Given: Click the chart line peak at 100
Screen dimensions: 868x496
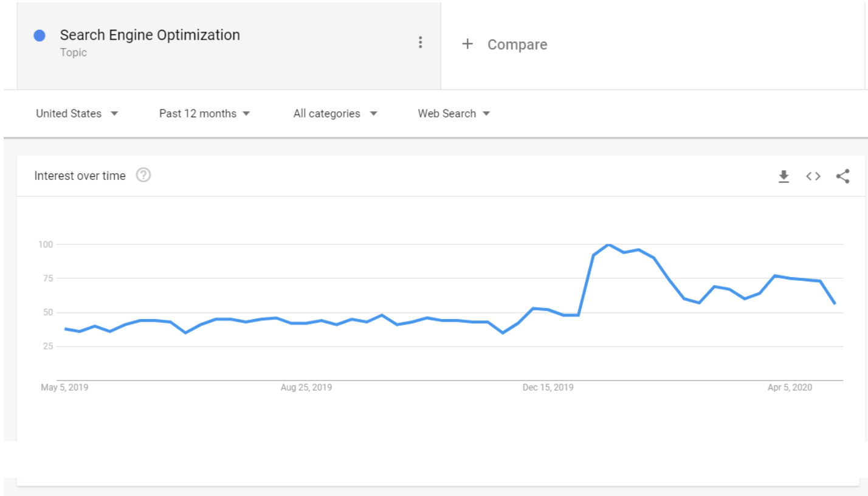Looking at the screenshot, I should 608,244.
